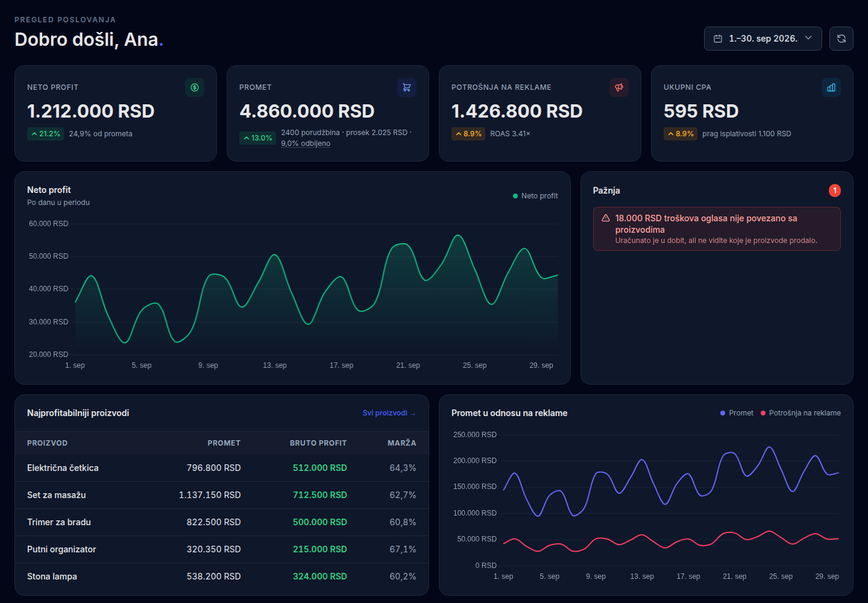Click the 1.212.000 RSD neto profit value
The width and height of the screenshot is (868, 603).
pos(91,112)
